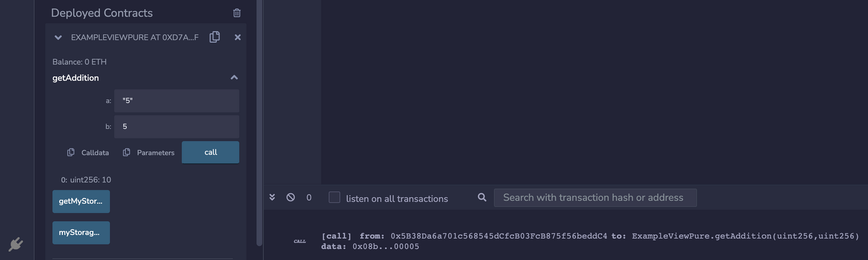Copy the ExampleViewPure contract address
Viewport: 868px width, 260px height.
coord(215,37)
